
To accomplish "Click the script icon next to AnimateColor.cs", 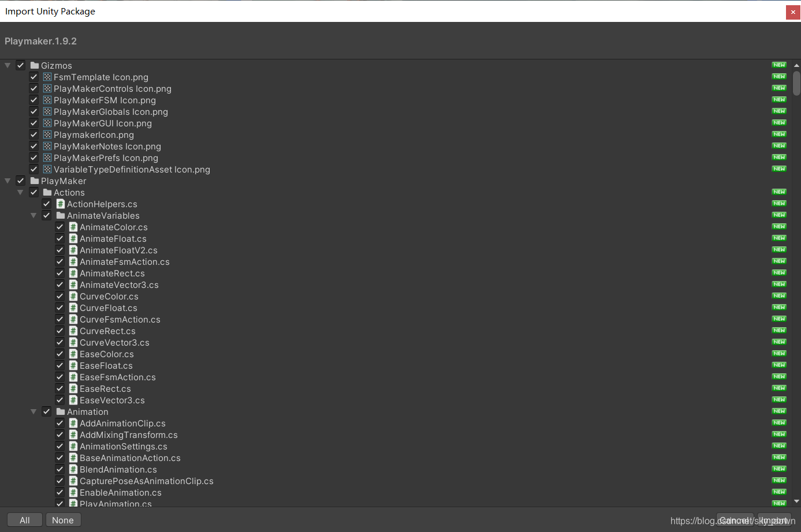I will point(73,227).
